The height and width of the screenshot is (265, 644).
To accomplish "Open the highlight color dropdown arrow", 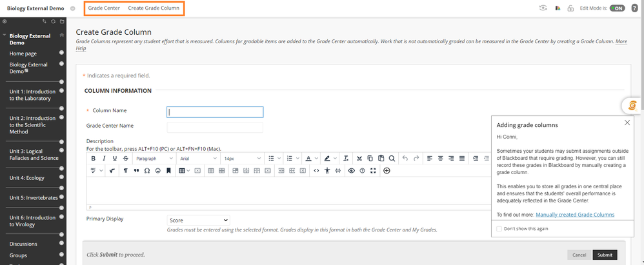I will (336, 159).
